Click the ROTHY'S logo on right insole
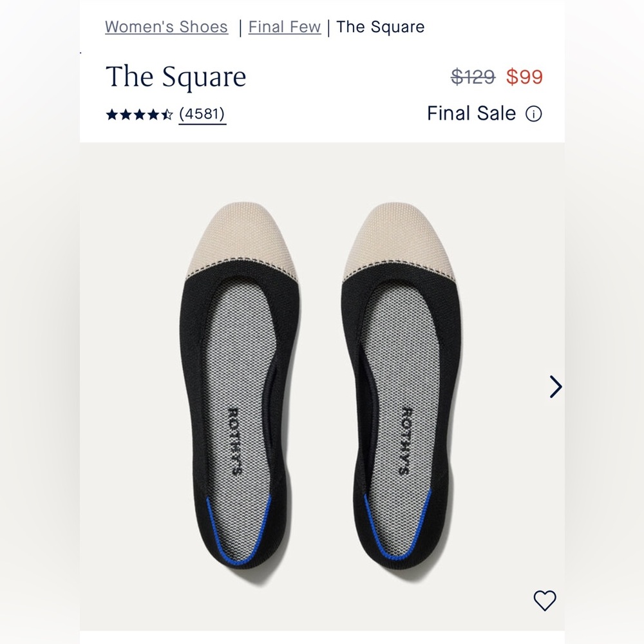 409,441
